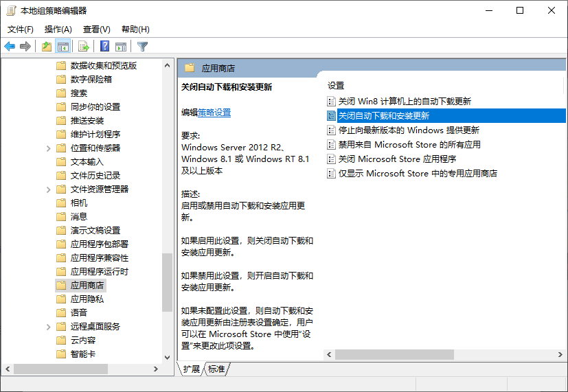Expand the 远程桌面服务 tree node
568x392 pixels.
tap(49, 327)
